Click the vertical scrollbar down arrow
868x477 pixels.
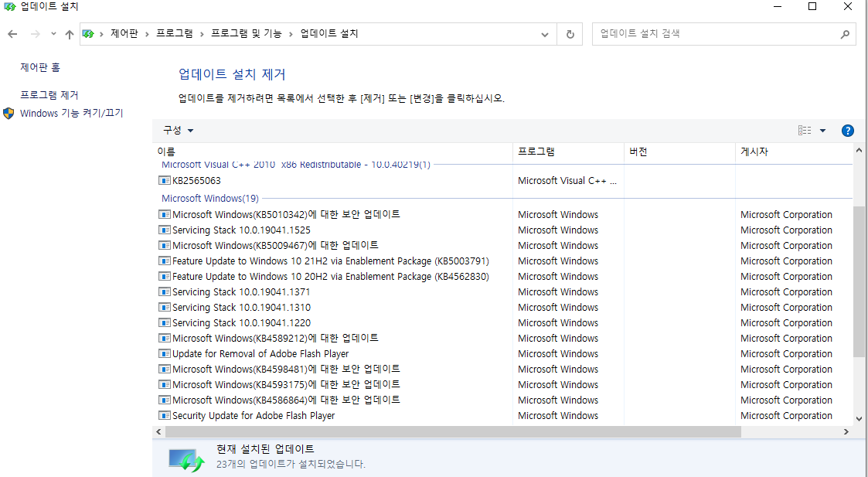[x=859, y=419]
